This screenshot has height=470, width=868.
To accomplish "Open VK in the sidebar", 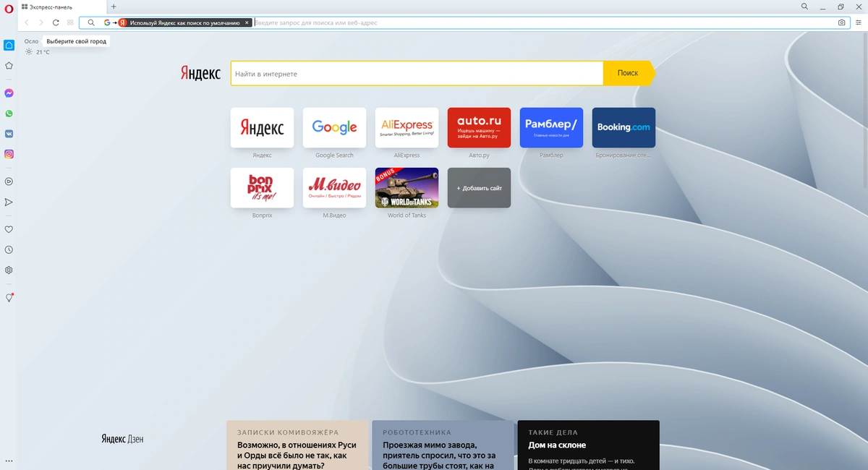I will [x=9, y=134].
